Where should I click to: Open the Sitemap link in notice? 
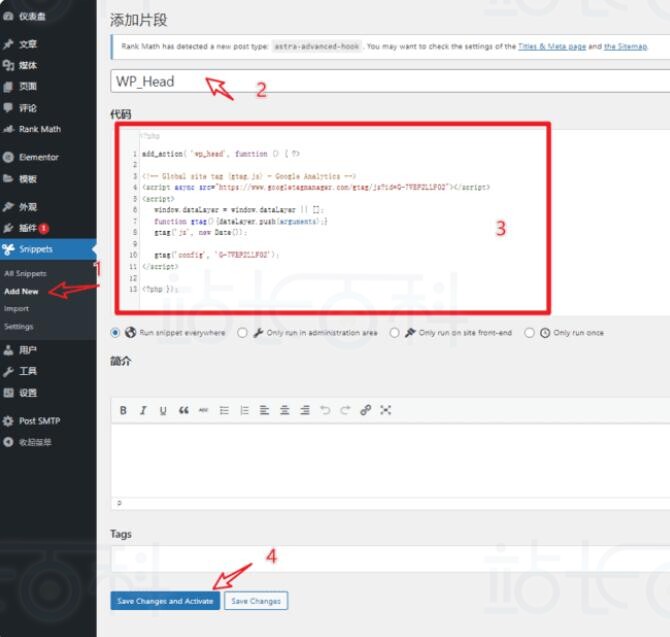(x=625, y=46)
